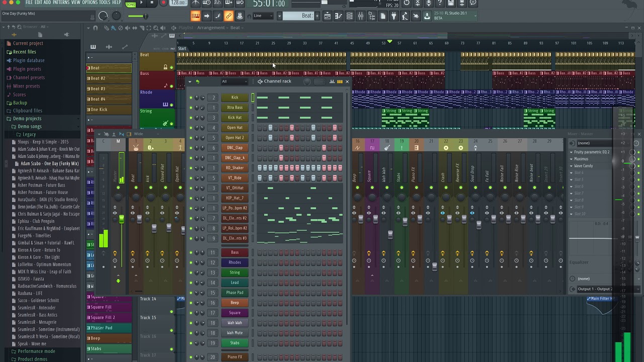Select the Piano FX channel button
The image size is (644, 362).
234,357
